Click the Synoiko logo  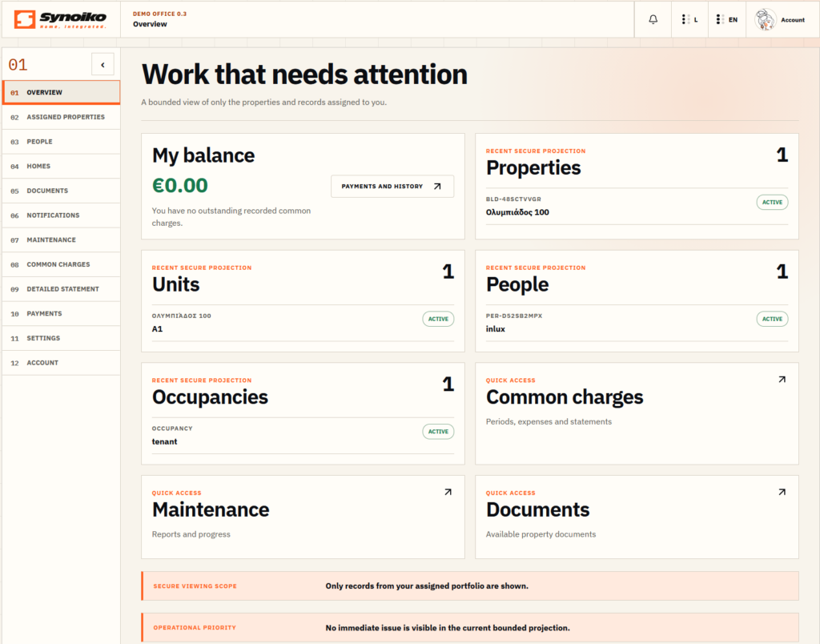pos(60,19)
